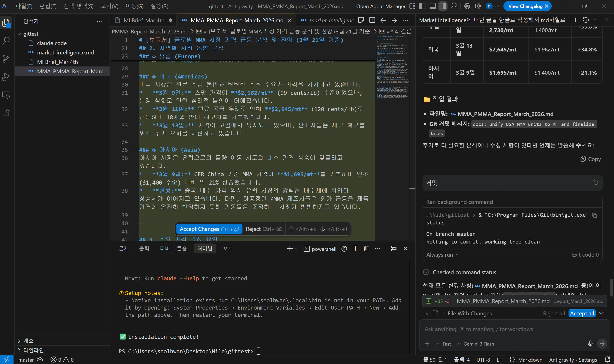Open agent chat history clock icon
614x364 pixels.
pyautogui.click(x=586, y=20)
